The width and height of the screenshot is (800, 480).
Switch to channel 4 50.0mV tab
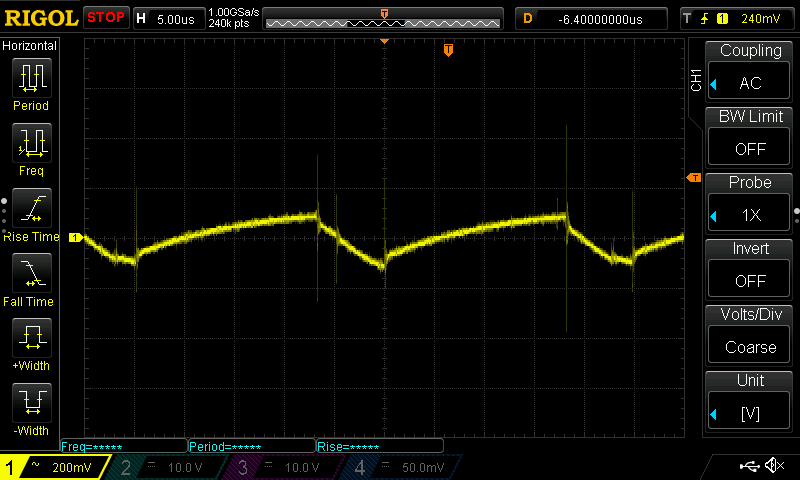[x=402, y=467]
